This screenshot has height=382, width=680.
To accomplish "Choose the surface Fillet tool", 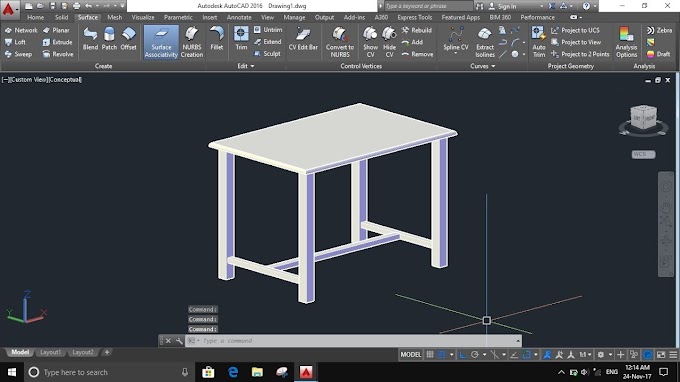I will [x=216, y=39].
